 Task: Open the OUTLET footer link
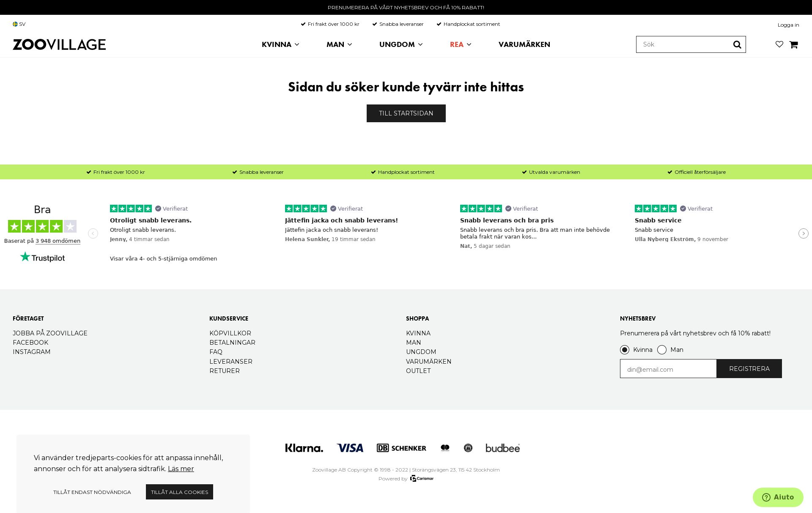tap(418, 371)
